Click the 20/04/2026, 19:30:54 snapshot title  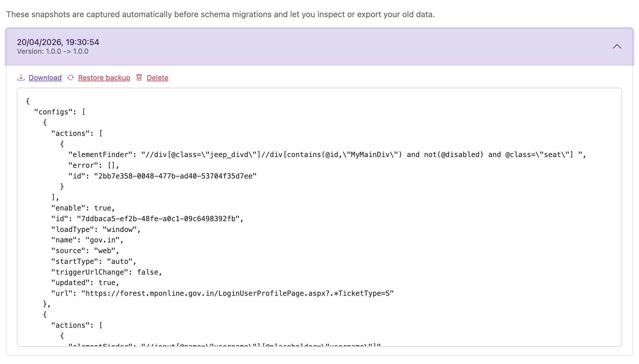tap(58, 42)
